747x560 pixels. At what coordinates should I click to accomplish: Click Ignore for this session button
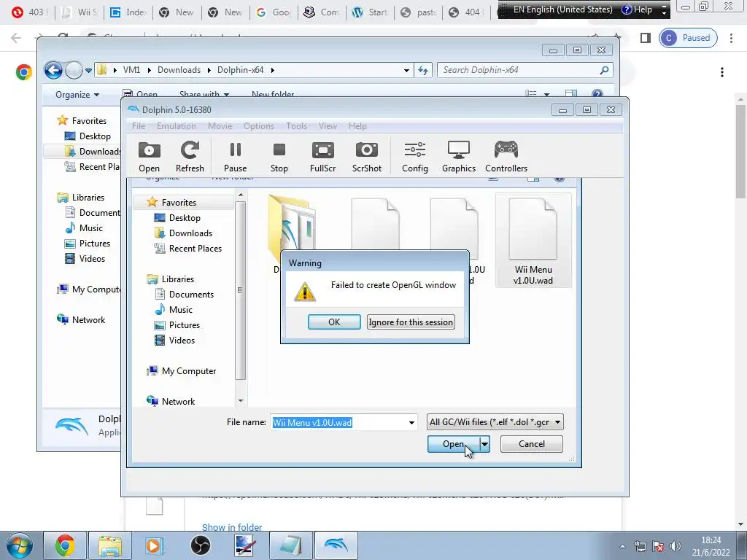pyautogui.click(x=411, y=322)
